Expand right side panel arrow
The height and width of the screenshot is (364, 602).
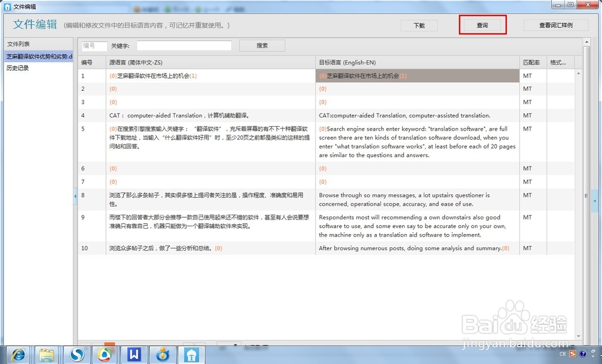595,201
